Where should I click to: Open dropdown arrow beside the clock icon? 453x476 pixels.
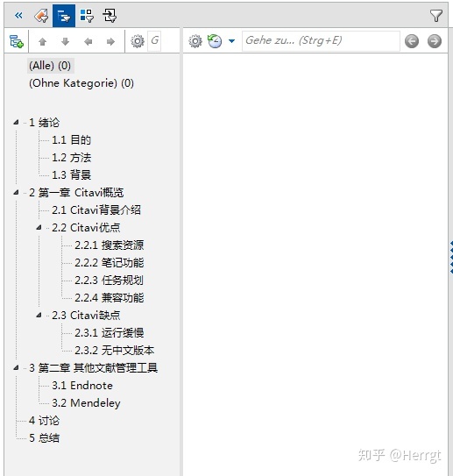231,41
